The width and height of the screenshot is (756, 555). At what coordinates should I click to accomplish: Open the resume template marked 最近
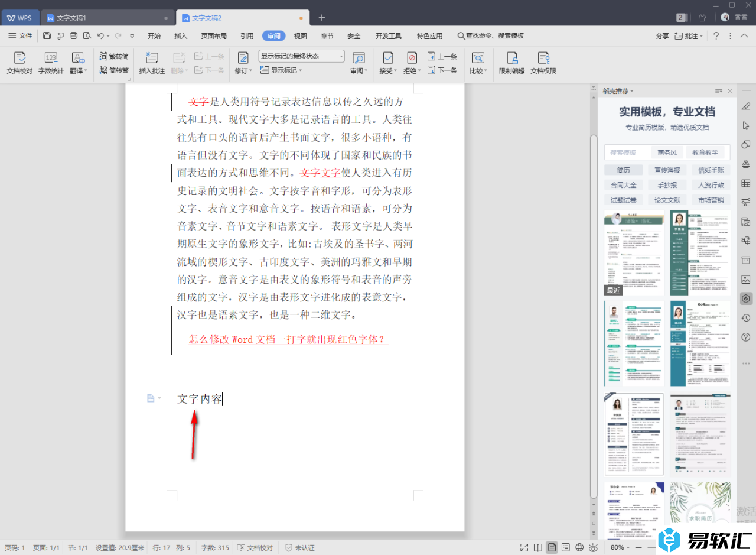634,253
